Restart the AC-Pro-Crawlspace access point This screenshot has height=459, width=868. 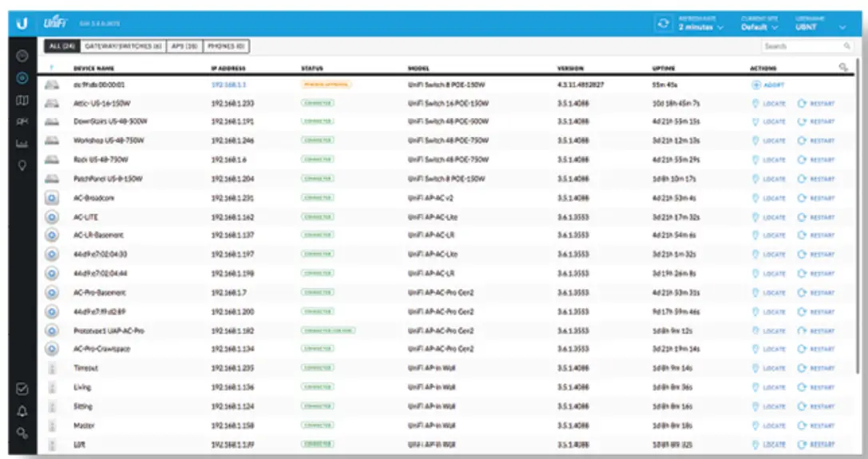point(816,350)
